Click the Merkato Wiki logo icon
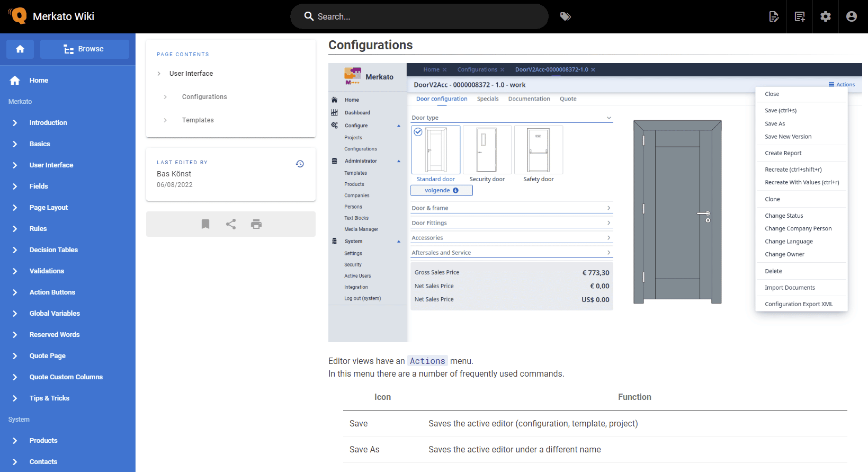The image size is (868, 472). pyautogui.click(x=17, y=16)
